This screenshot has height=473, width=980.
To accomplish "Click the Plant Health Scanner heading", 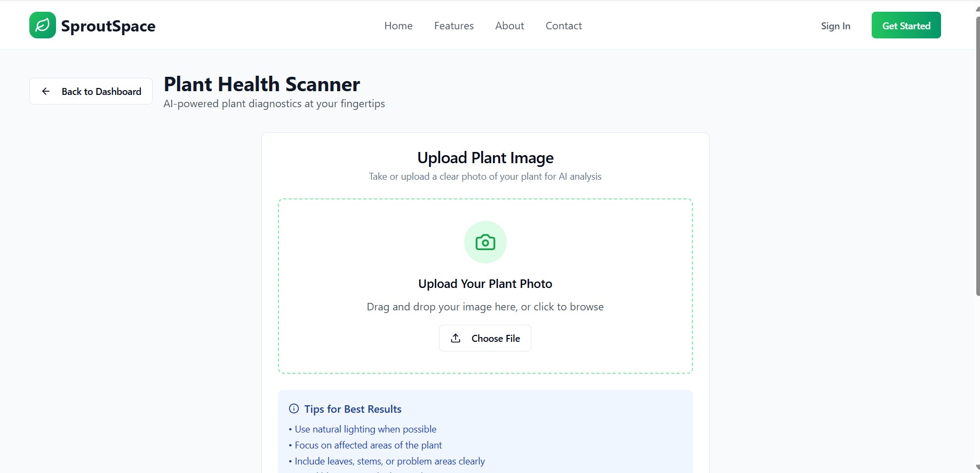I will [x=261, y=84].
